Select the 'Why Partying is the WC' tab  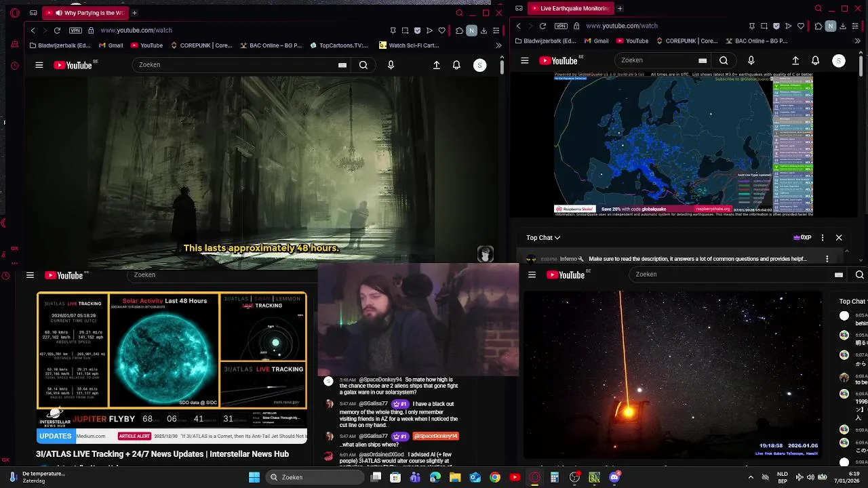point(85,13)
